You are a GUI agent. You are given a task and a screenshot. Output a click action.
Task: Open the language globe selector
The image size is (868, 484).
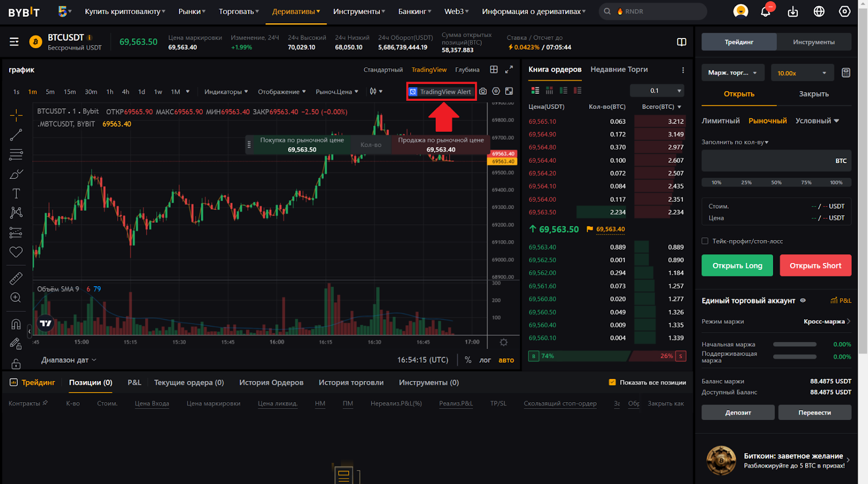tap(819, 11)
